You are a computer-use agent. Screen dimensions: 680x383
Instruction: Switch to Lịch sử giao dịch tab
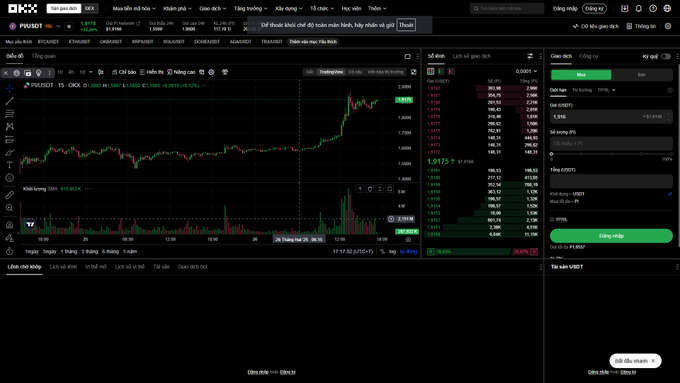tap(472, 56)
